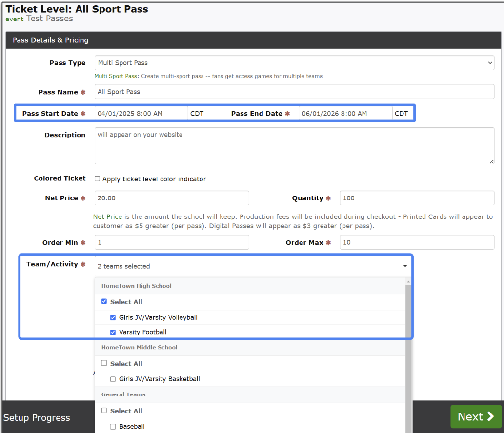
Task: Enable Apply ticket level color indicator
Action: 98,179
